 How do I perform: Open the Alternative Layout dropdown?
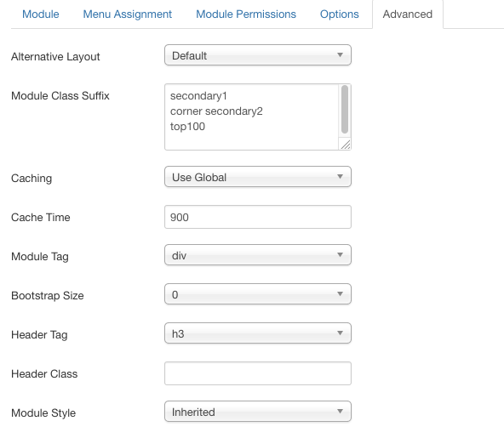258,55
